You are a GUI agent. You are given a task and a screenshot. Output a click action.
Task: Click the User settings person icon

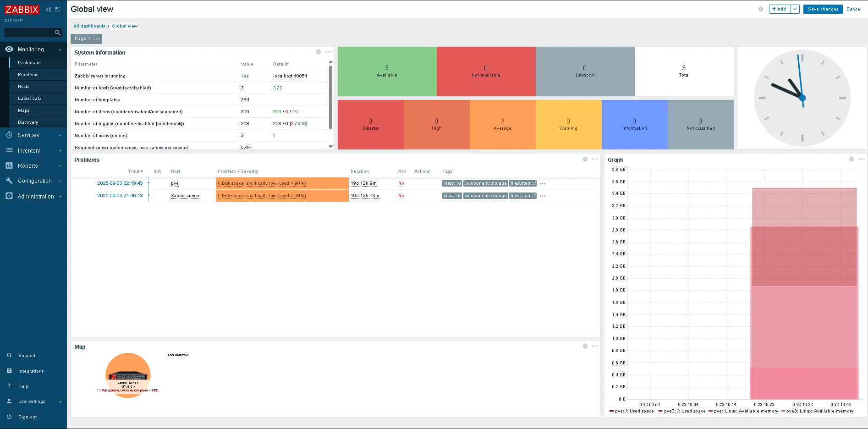(x=9, y=401)
